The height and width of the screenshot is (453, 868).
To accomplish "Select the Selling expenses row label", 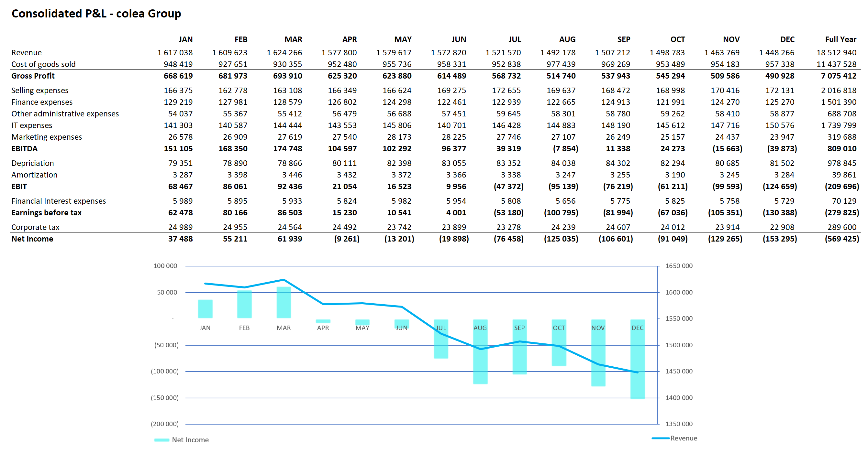I will coord(39,90).
